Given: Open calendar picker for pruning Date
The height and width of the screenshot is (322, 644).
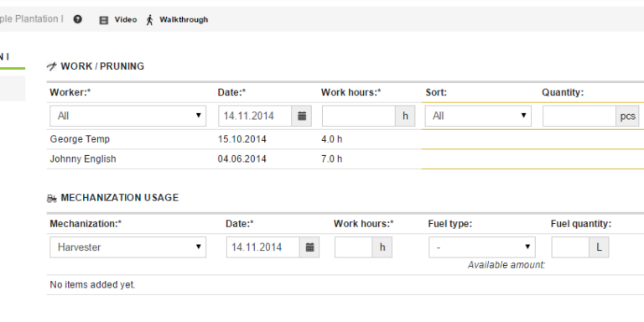Looking at the screenshot, I should (302, 116).
